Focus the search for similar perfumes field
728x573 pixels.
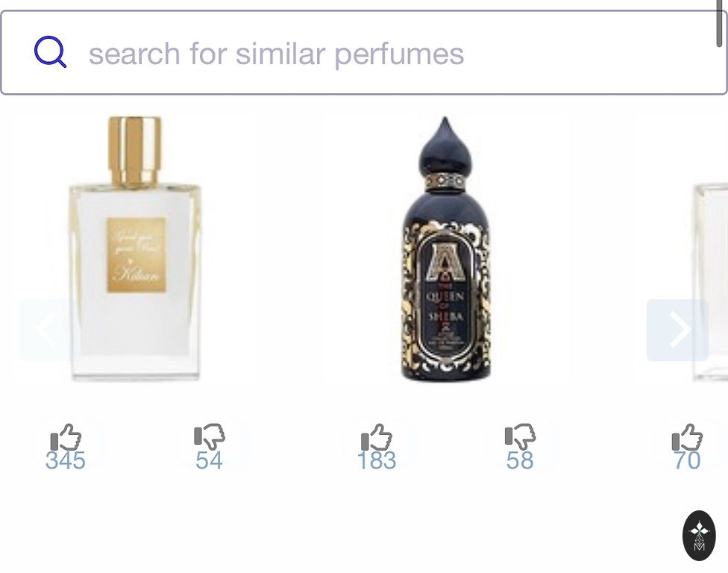point(363,52)
